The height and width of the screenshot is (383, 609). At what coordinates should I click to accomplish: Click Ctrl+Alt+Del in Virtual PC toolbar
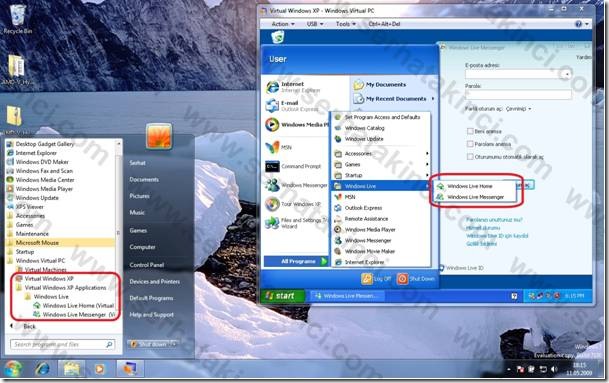[384, 24]
